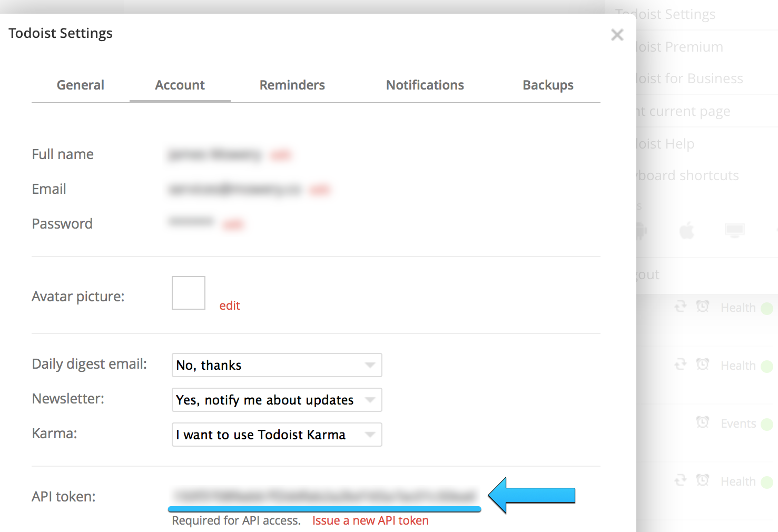Click the Karma label
Screen dimensions: 778x532
point(54,434)
